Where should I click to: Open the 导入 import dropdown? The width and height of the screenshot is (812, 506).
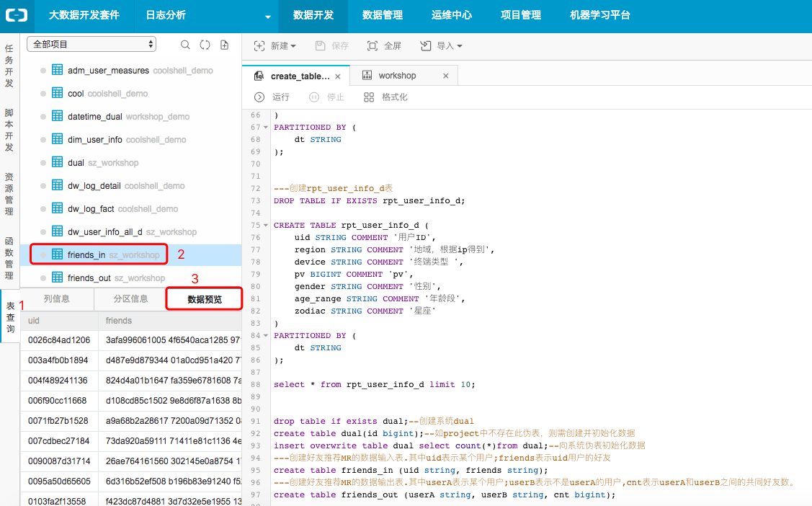(441, 45)
